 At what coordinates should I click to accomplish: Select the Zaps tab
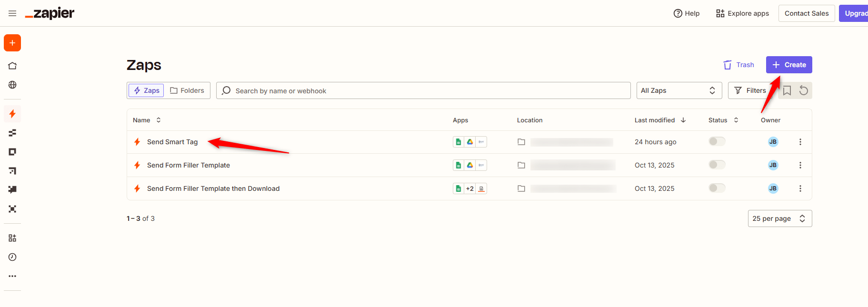[146, 90]
